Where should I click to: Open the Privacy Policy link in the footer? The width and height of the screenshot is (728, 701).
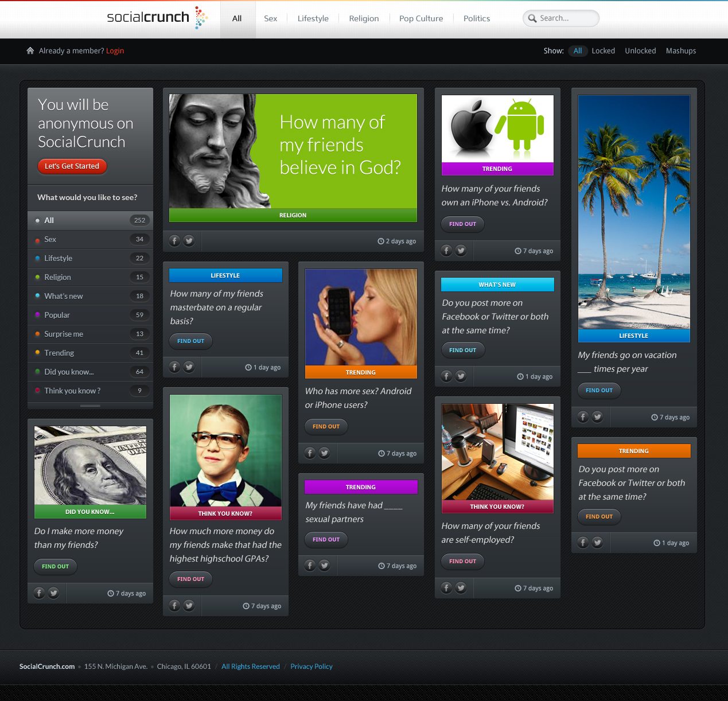[312, 667]
